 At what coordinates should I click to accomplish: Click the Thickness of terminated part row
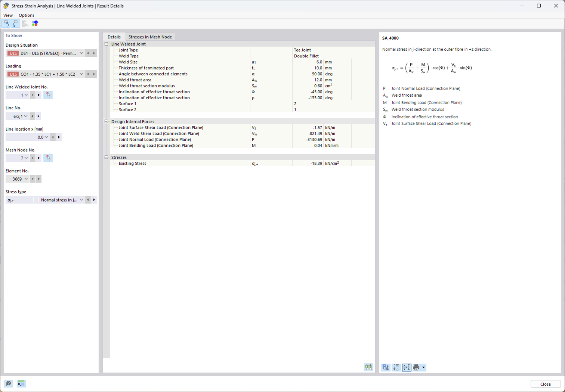pyautogui.click(x=243, y=68)
